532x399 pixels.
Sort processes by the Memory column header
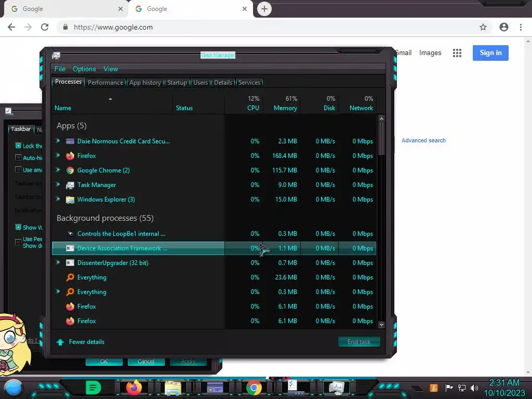[285, 108]
